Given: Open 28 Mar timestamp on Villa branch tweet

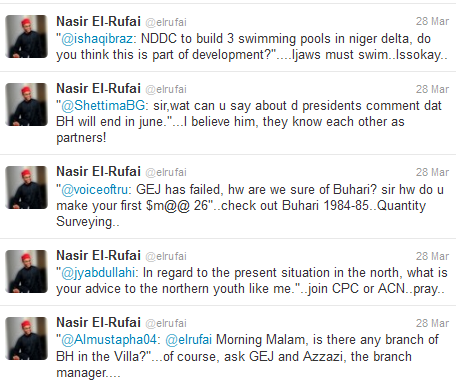Looking at the screenshot, I should pos(432,323).
